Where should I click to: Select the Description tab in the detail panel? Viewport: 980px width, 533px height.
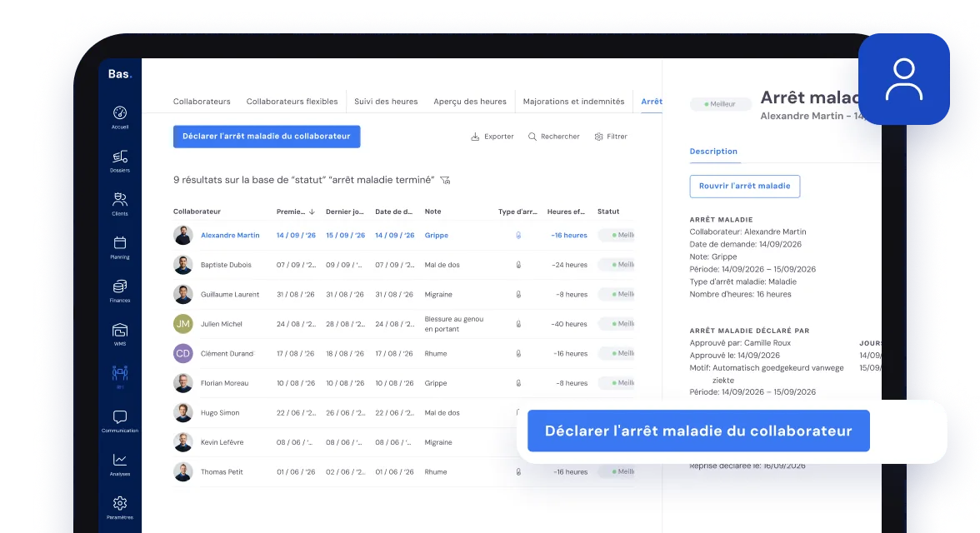[713, 152]
